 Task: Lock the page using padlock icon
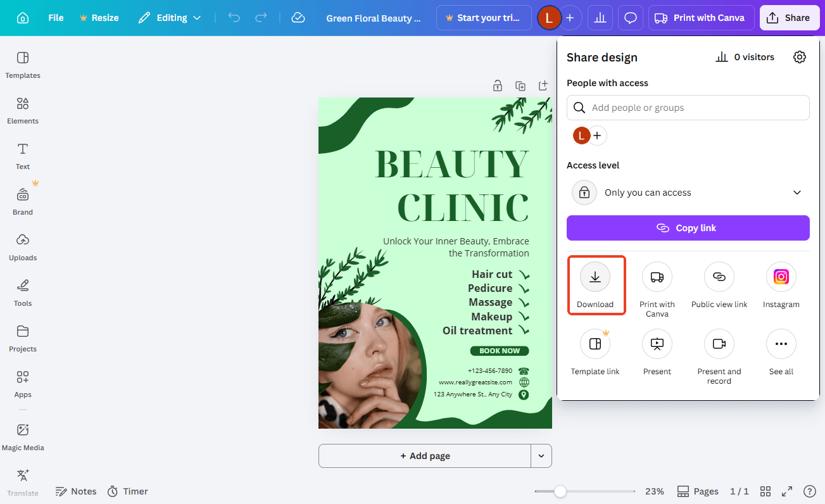[x=498, y=85]
